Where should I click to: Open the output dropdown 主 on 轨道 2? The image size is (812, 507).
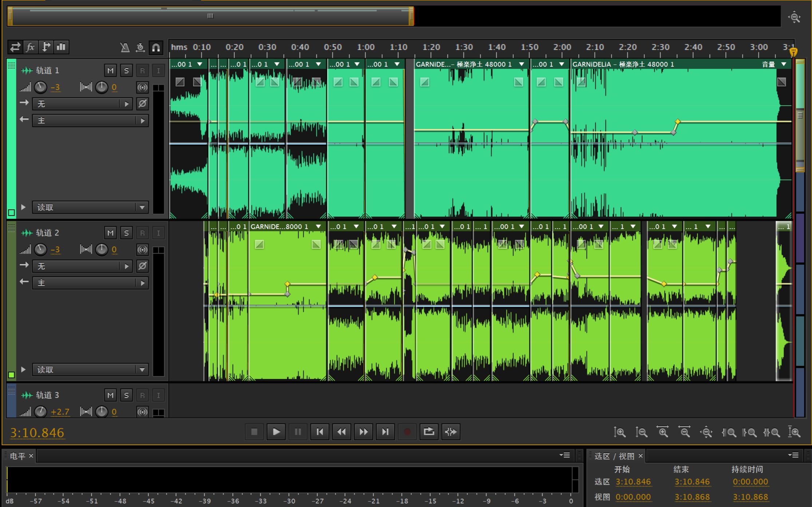pos(90,283)
